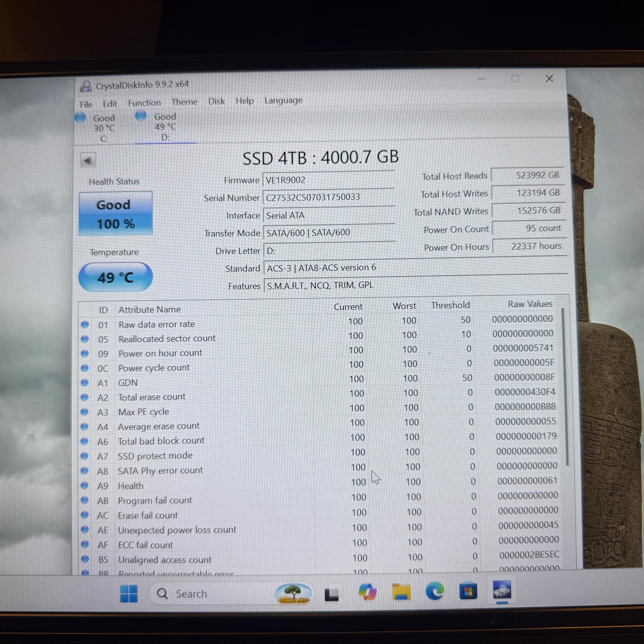Screen dimensions: 644x644
Task: Open File Explorer from taskbar
Action: 401,592
